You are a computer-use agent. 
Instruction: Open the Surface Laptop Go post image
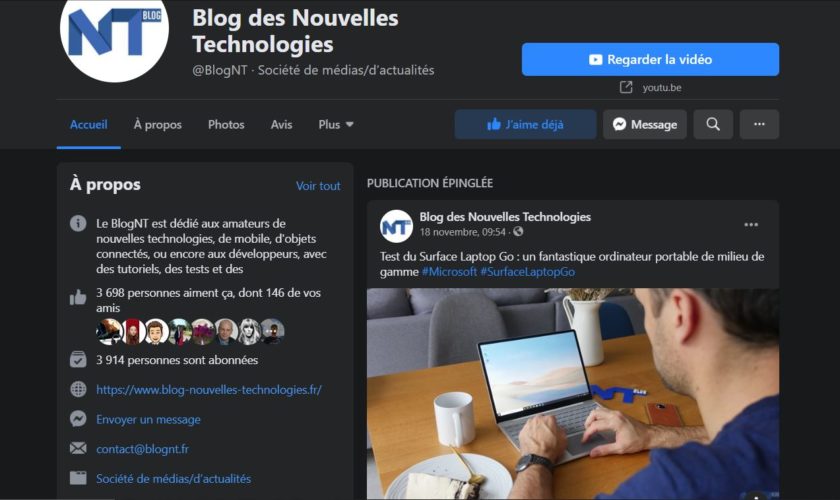tap(573, 394)
